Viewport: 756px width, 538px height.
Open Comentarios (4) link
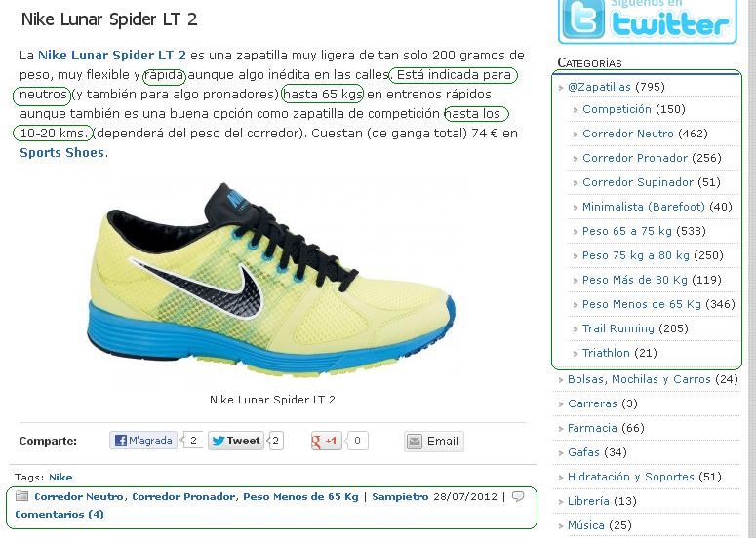[x=60, y=514]
